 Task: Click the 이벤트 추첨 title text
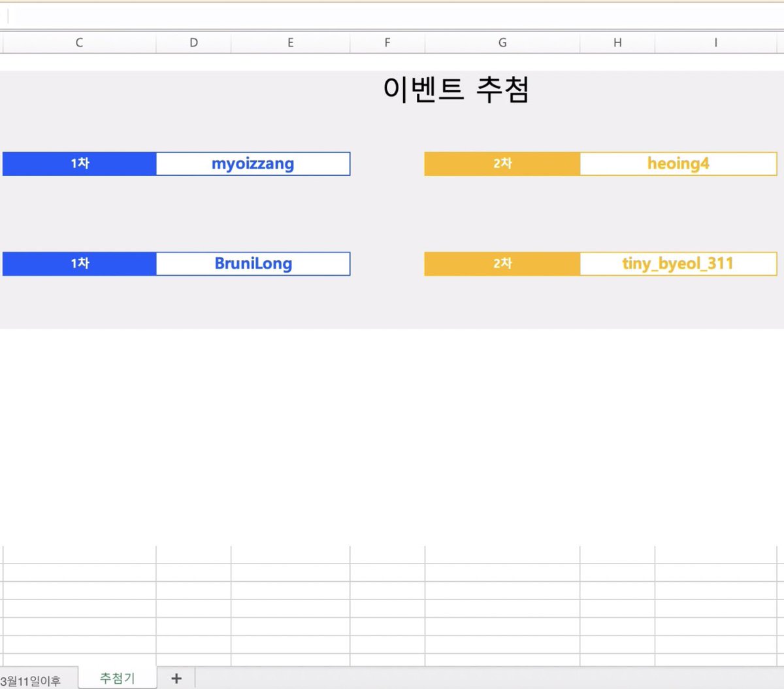pos(456,90)
